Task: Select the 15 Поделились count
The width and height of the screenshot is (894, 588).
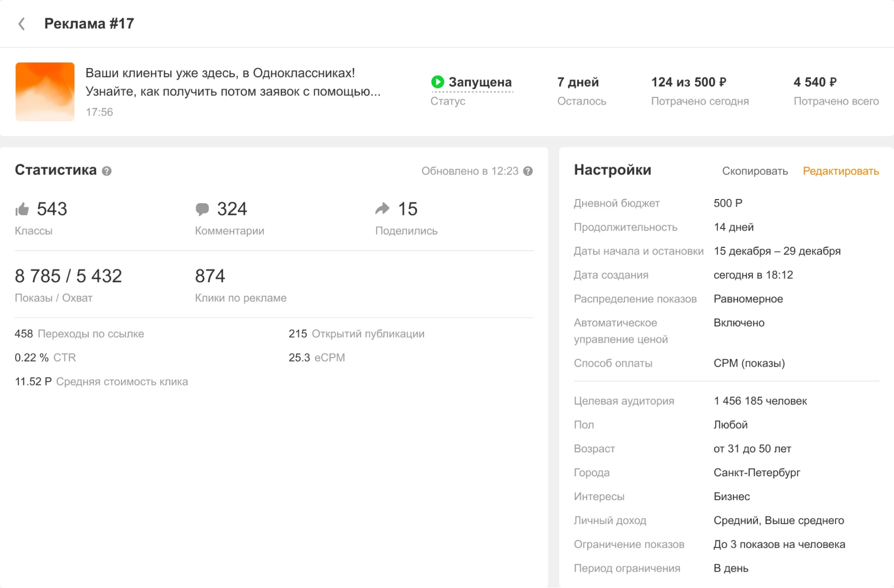Action: (x=407, y=209)
